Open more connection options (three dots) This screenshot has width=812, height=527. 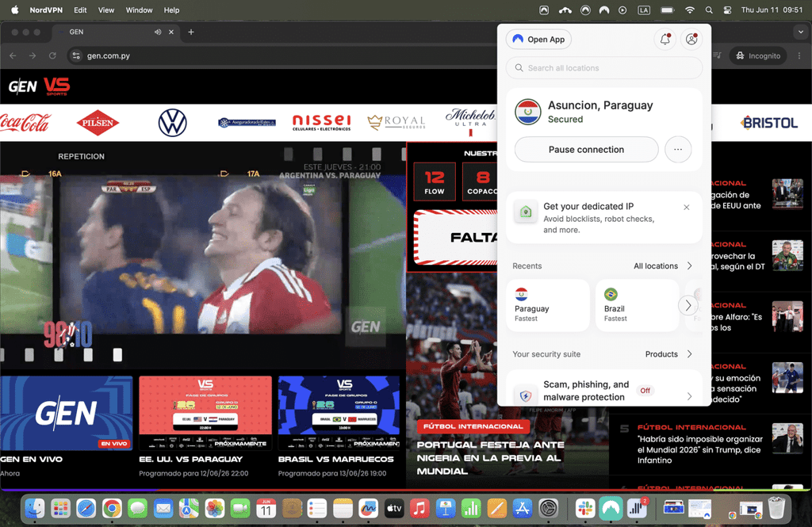click(x=678, y=150)
